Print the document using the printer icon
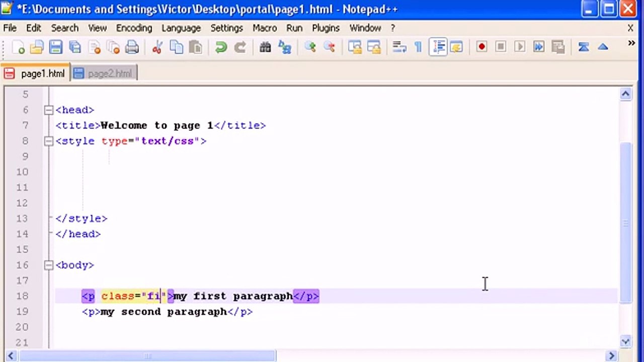644x362 pixels. (132, 47)
